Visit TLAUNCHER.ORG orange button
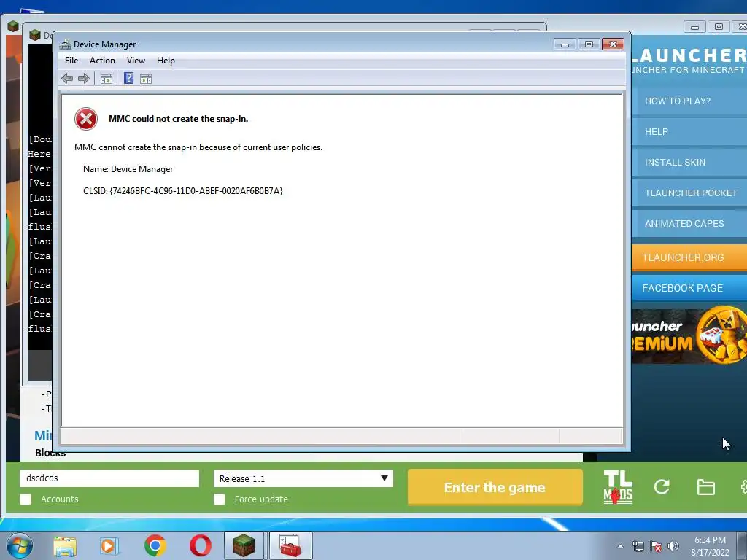The height and width of the screenshot is (560, 747). pyautogui.click(x=689, y=257)
